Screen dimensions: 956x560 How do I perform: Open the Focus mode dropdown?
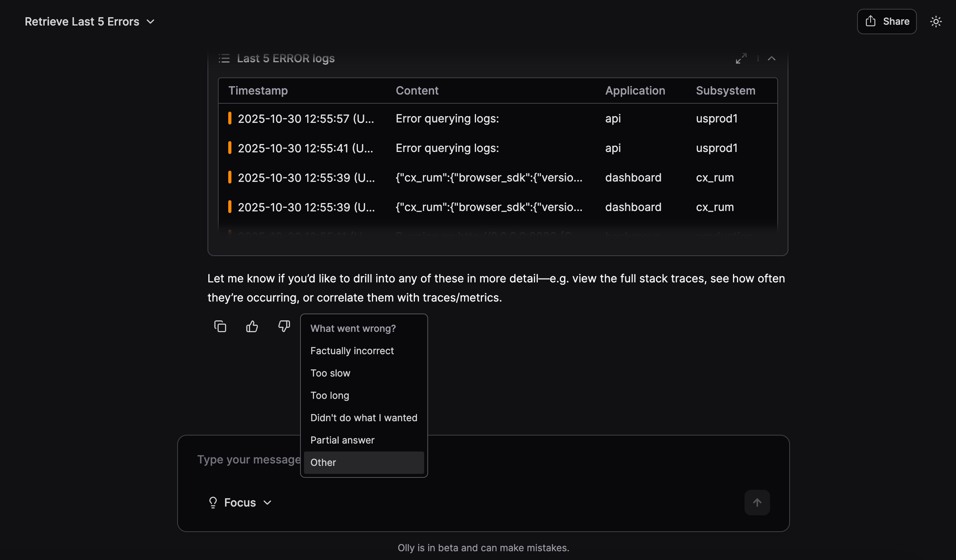pos(240,503)
